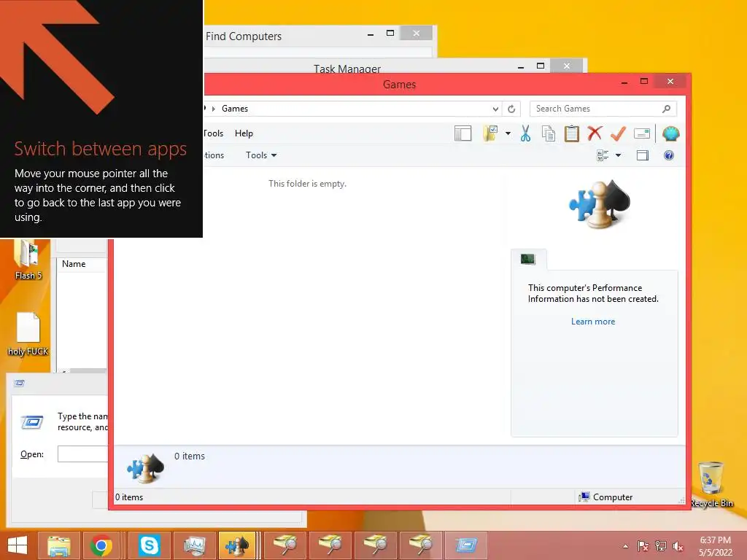
Task: Open Skype from the taskbar
Action: pos(149,545)
